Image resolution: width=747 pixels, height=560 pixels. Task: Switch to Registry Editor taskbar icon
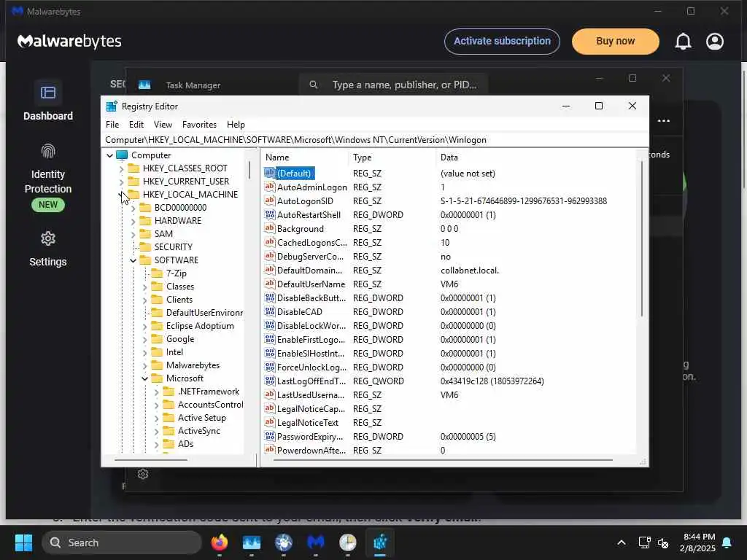click(379, 542)
